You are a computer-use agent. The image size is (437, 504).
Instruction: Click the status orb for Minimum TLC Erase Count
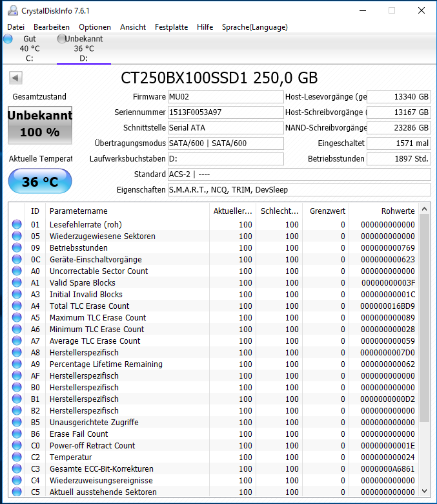[17, 329]
